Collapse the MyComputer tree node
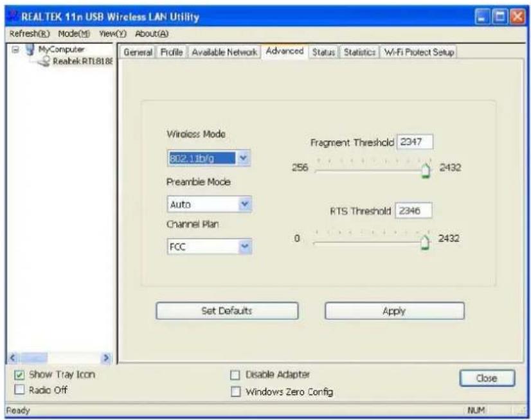 click(15, 50)
